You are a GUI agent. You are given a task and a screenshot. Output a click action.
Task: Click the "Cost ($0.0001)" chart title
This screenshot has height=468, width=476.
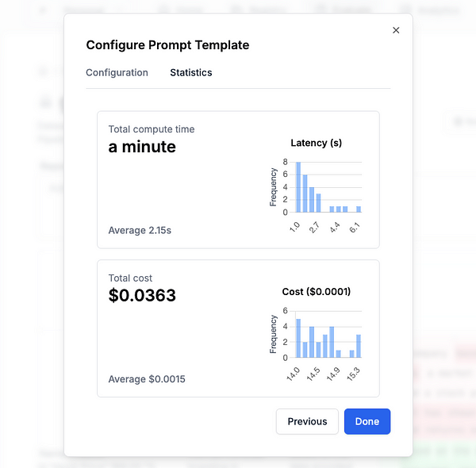(x=317, y=291)
